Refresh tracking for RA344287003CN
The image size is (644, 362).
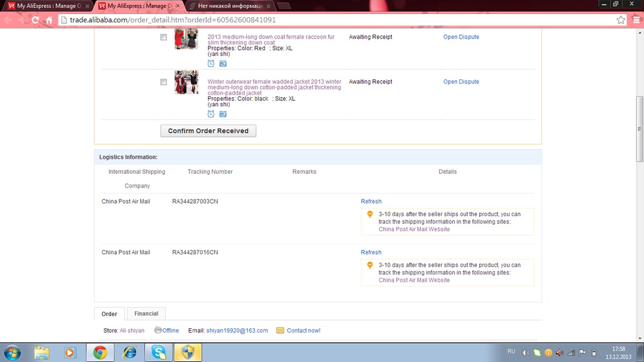[x=371, y=202]
